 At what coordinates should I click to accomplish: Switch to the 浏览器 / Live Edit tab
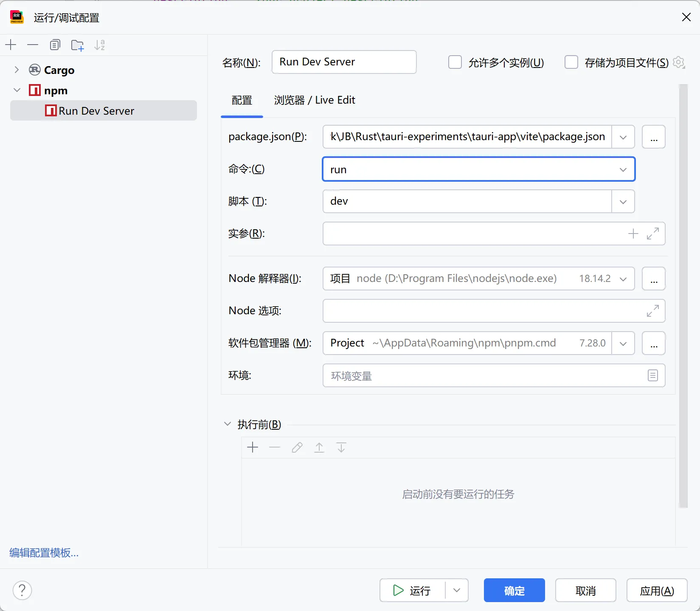point(315,100)
